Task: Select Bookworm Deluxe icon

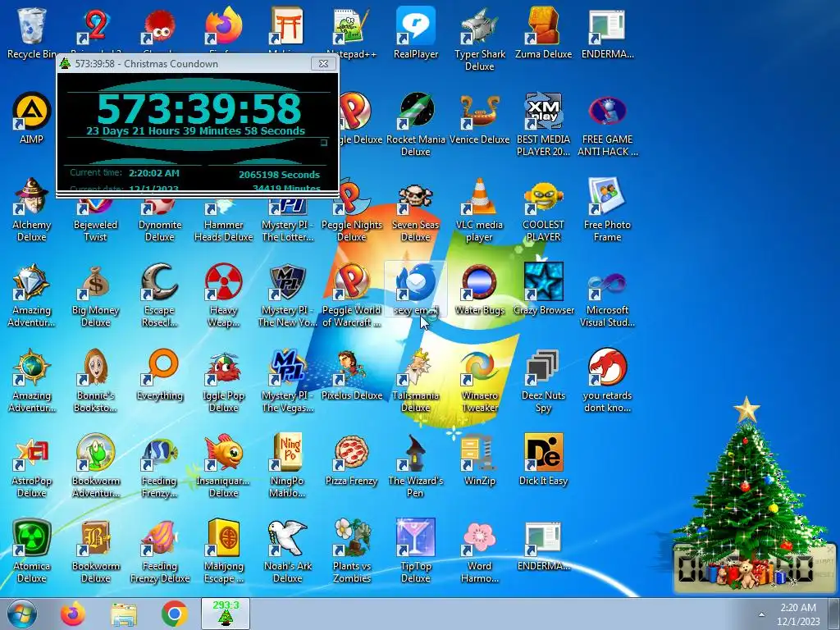Action: (x=95, y=551)
